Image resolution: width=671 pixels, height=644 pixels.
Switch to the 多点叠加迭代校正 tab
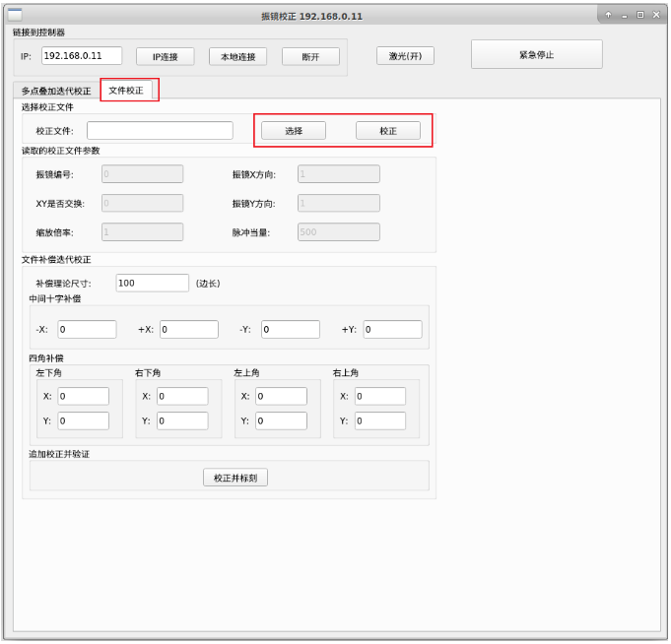56,91
